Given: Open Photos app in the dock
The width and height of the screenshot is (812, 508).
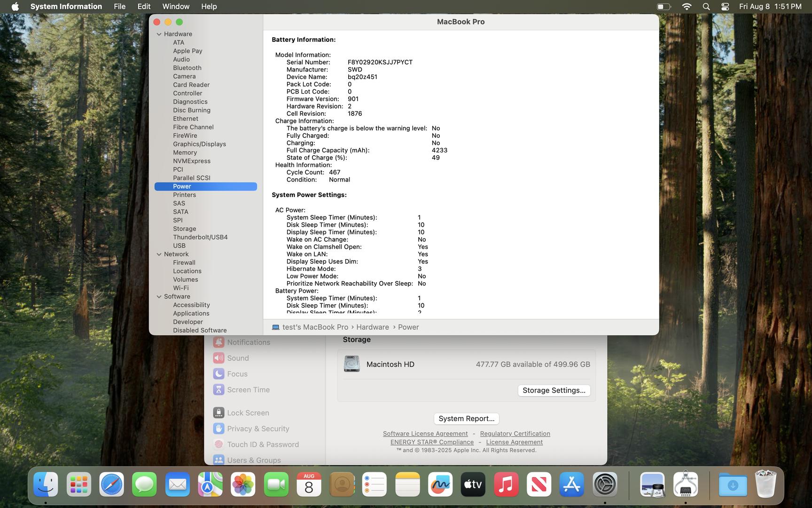Looking at the screenshot, I should (243, 484).
